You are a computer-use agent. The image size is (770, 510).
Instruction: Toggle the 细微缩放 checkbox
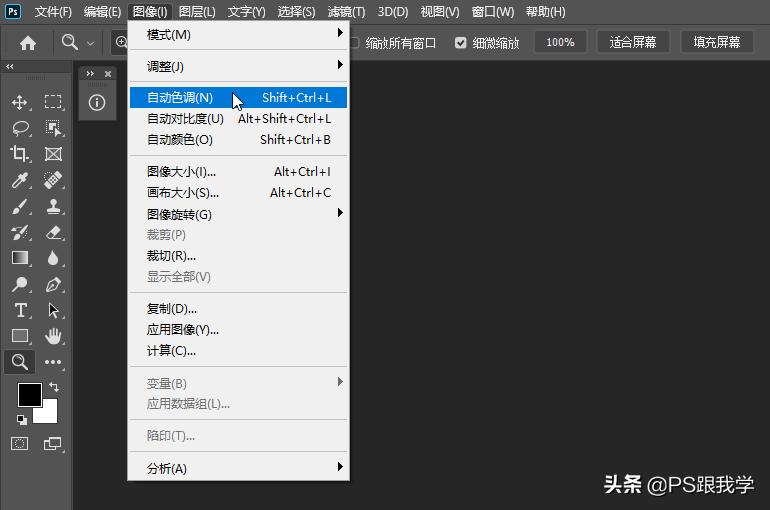[460, 43]
